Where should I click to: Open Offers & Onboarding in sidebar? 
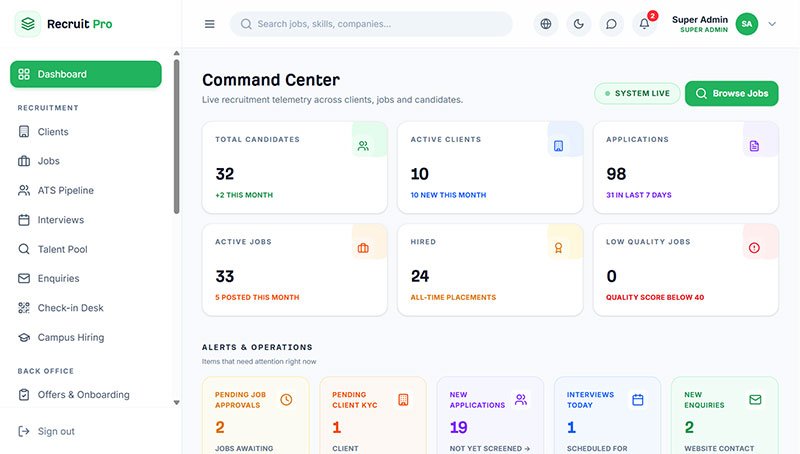click(x=86, y=395)
